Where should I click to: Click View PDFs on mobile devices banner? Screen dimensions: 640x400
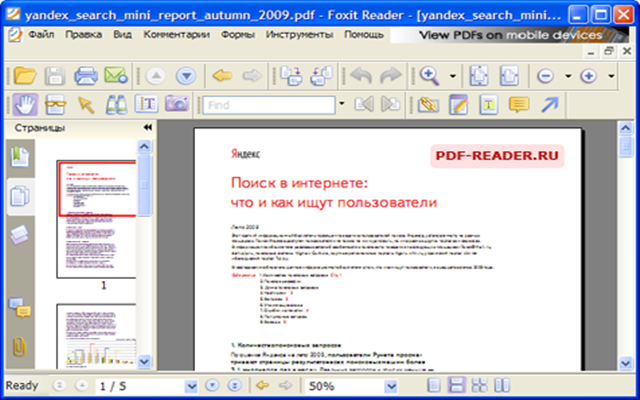(x=510, y=35)
